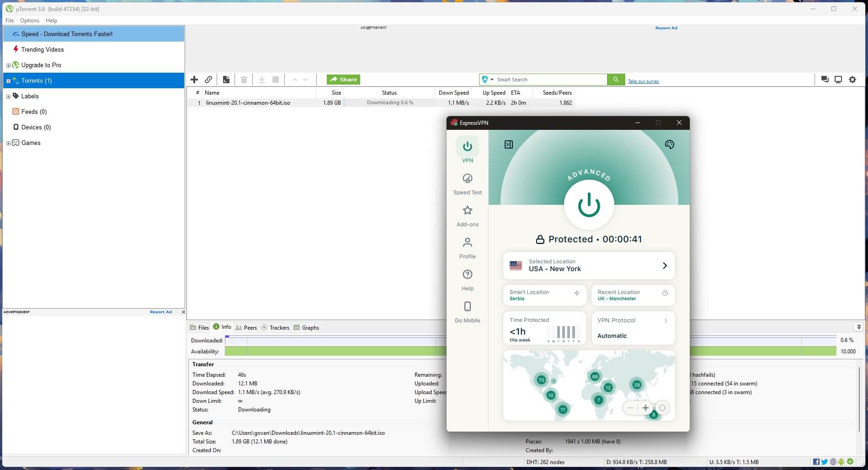Click Smart Search input field
Screen dimensions: 868x470
551,80
